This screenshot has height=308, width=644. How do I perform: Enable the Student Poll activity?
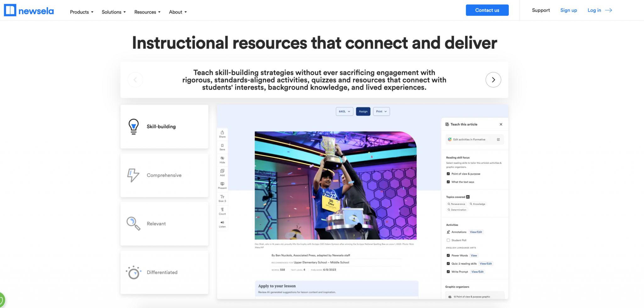(448, 240)
